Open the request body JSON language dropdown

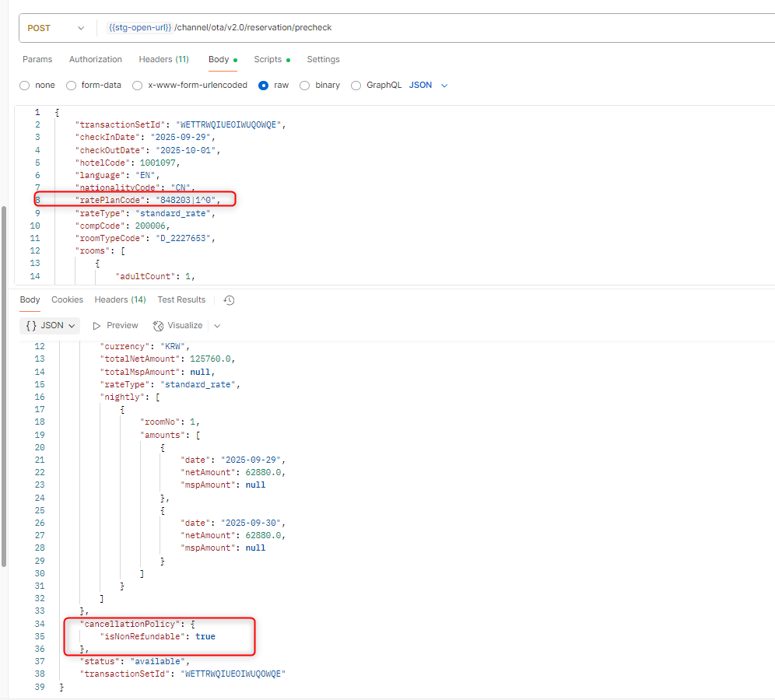pyautogui.click(x=429, y=86)
